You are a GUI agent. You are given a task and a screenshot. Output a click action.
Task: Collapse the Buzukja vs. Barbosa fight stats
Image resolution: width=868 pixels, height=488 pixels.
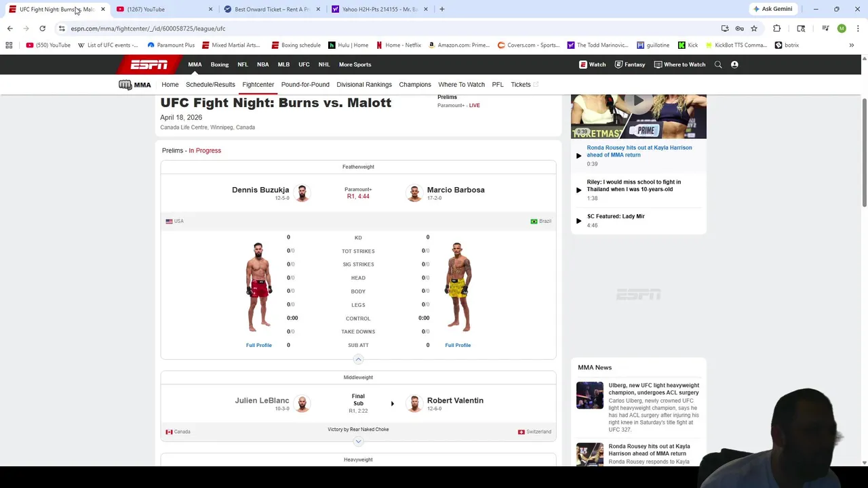[x=358, y=359]
